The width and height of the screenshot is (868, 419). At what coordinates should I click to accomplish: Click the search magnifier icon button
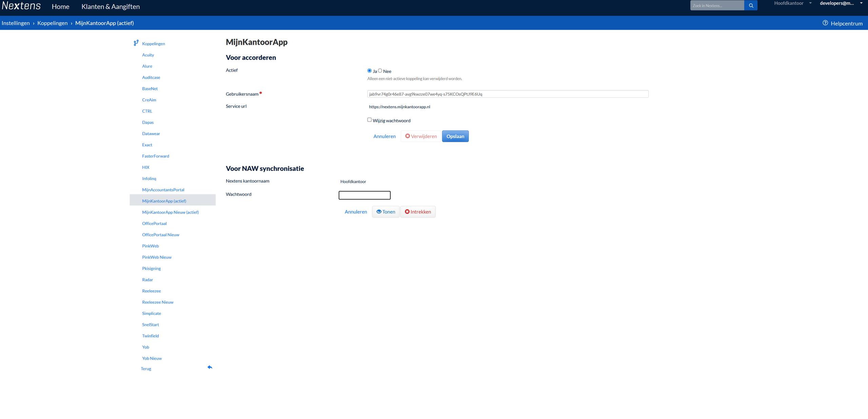coord(751,5)
